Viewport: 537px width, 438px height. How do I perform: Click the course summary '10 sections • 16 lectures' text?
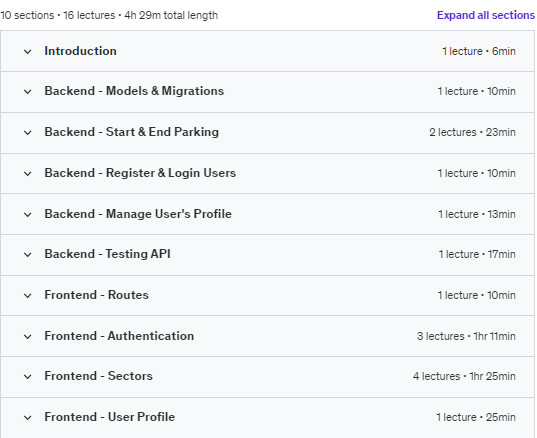(58, 15)
